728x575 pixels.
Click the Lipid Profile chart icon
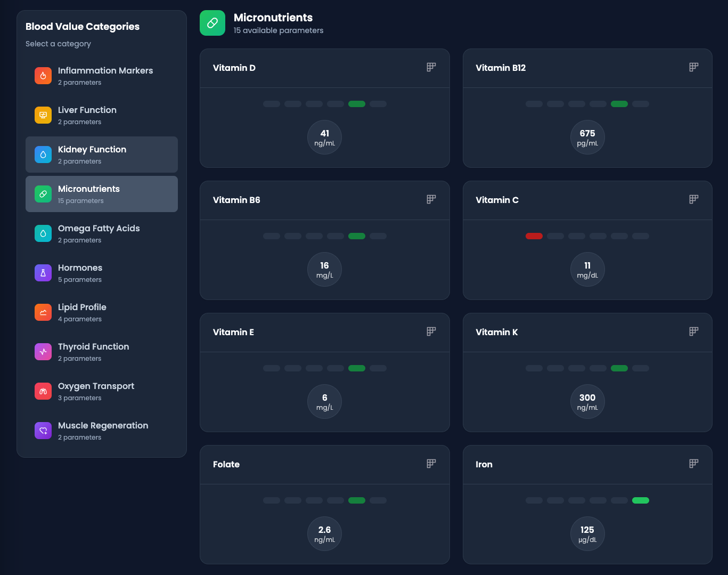[x=43, y=312]
